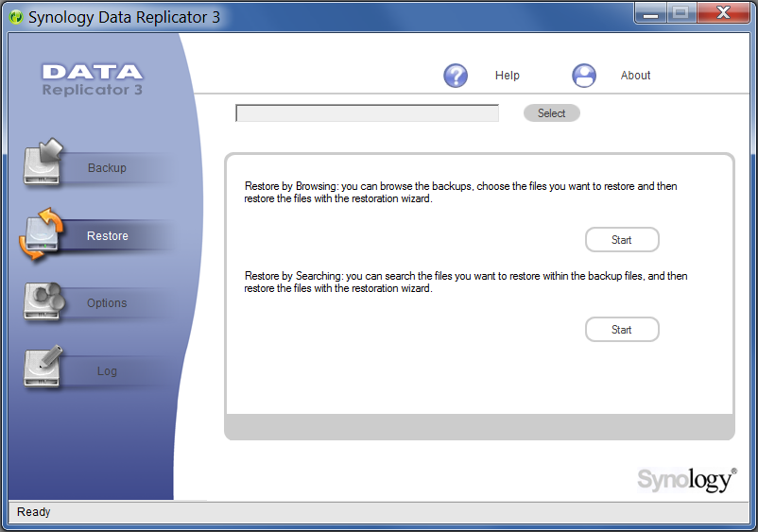Open the Backup section
Image resolution: width=758 pixels, height=532 pixels.
click(107, 167)
